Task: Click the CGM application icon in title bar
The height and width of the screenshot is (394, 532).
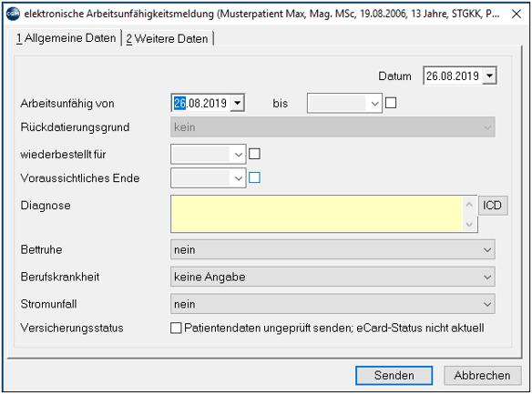Action: click(x=14, y=14)
